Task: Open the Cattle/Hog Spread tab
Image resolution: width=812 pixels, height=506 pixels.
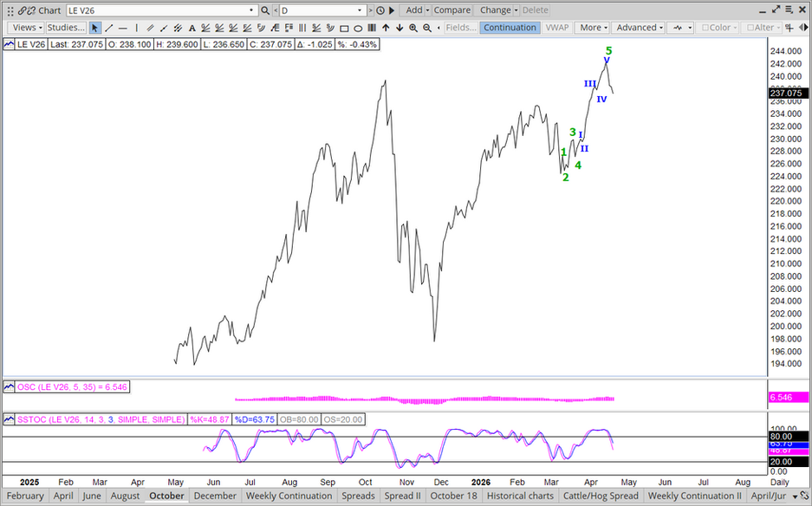Action: point(601,496)
